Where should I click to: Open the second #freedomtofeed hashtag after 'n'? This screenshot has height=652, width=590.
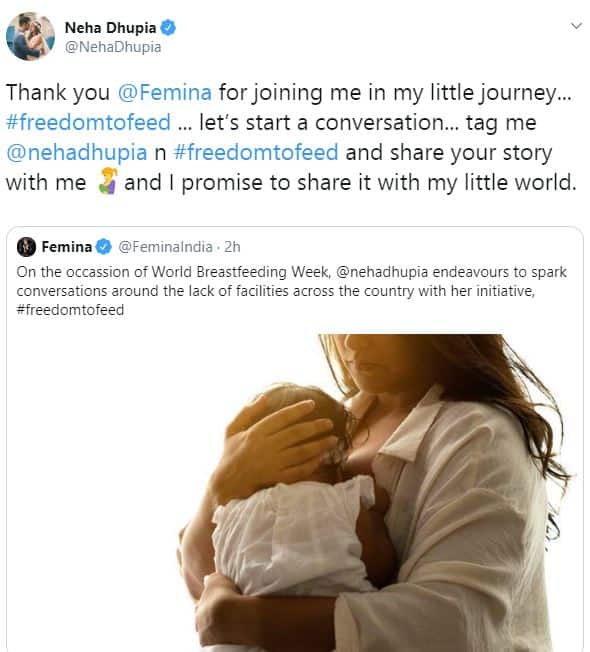tap(256, 152)
